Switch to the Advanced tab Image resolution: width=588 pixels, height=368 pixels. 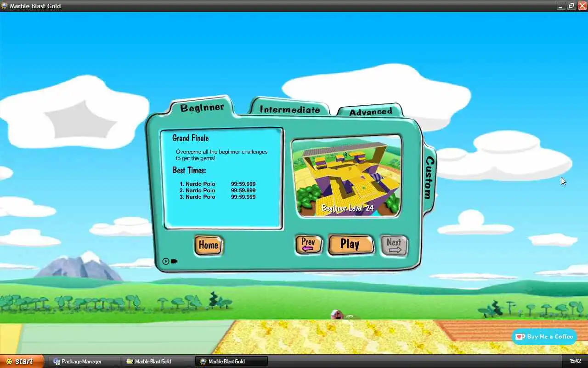coord(370,112)
